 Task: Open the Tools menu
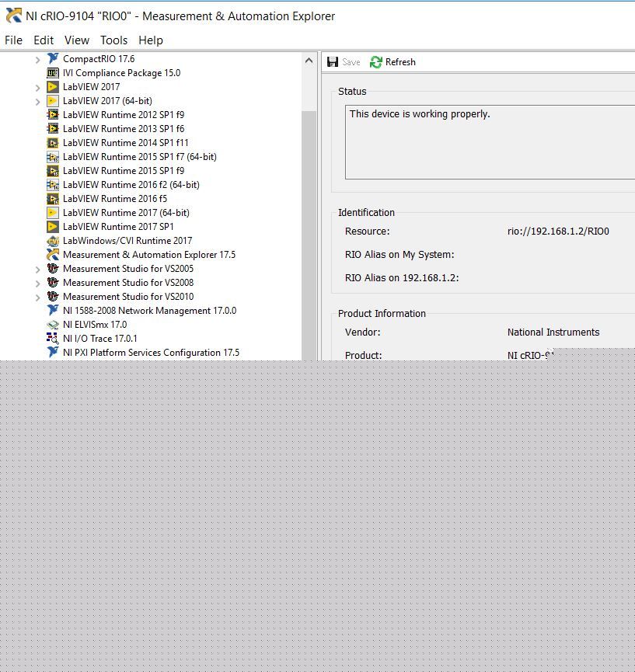click(113, 40)
